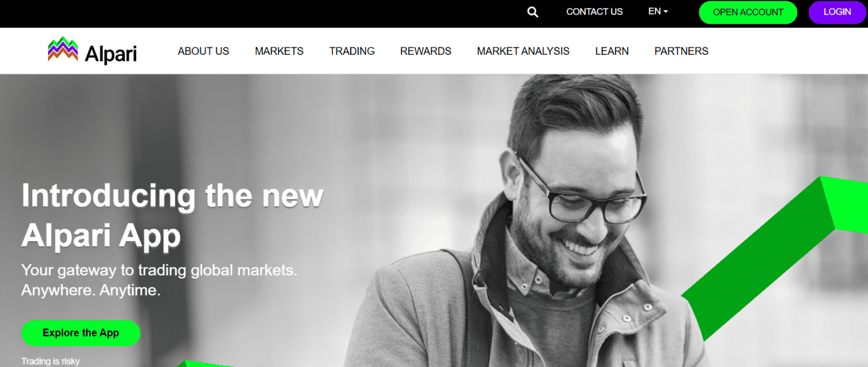Open the Contact Us link

594,11
